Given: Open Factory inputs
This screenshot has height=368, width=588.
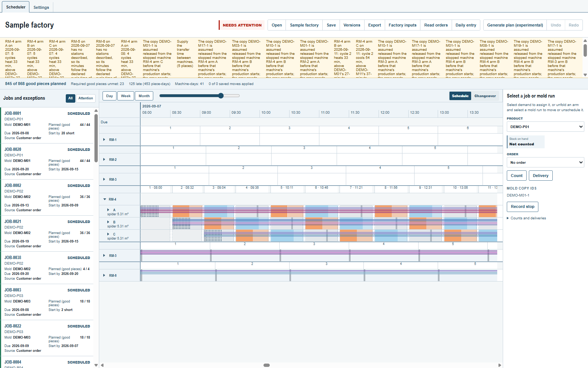Looking at the screenshot, I should pyautogui.click(x=402, y=25).
